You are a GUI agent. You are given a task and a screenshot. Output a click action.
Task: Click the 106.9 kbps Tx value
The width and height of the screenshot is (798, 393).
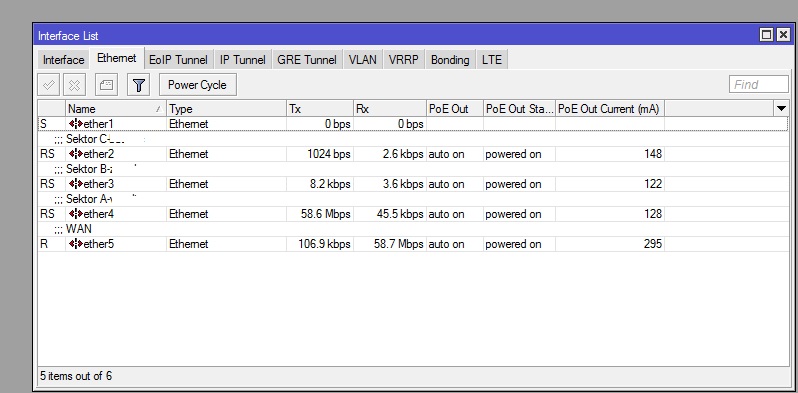tap(324, 244)
